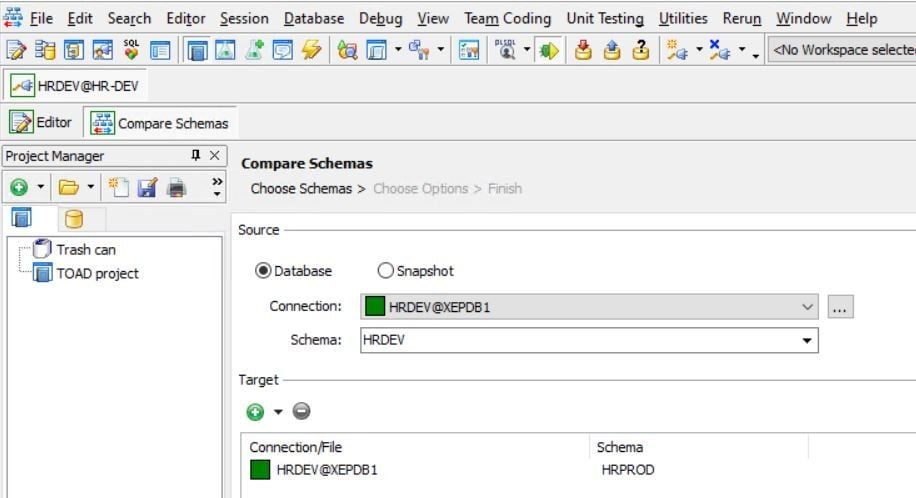
Task: Click open folder icon in Project Manager
Action: click(x=68, y=187)
